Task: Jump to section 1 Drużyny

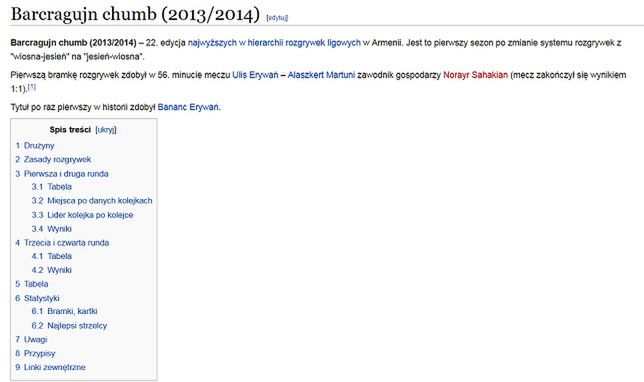Action: click(35, 146)
